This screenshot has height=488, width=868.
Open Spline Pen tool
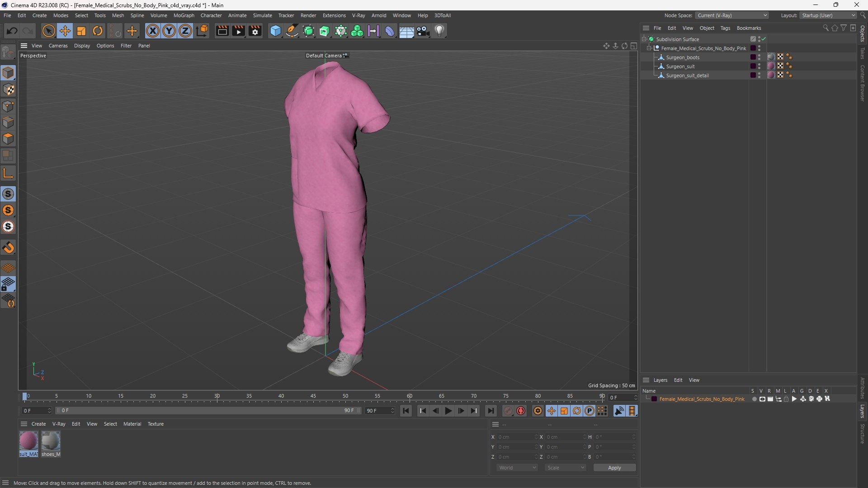pyautogui.click(x=292, y=31)
